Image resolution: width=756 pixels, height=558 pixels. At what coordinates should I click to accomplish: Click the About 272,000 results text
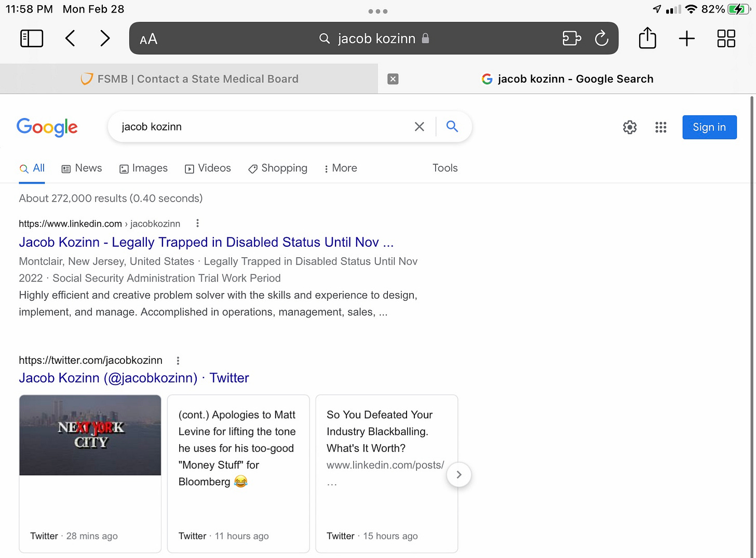[111, 198]
